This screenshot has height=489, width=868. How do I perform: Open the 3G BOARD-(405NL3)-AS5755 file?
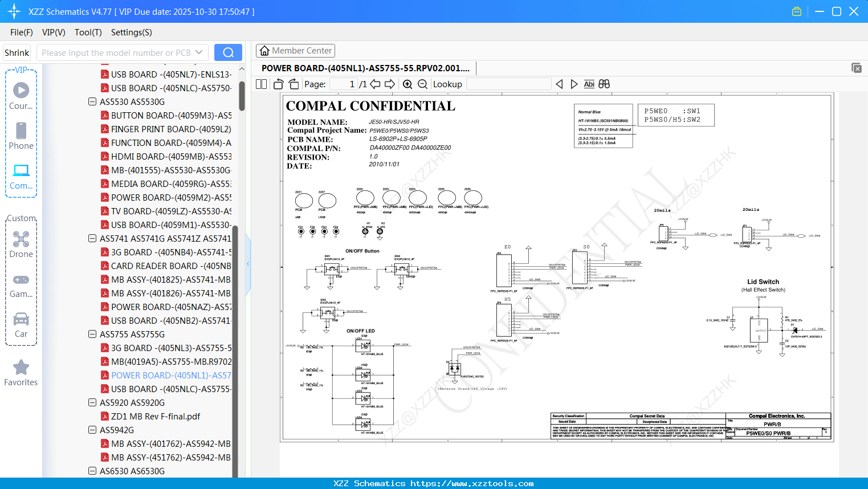[171, 348]
